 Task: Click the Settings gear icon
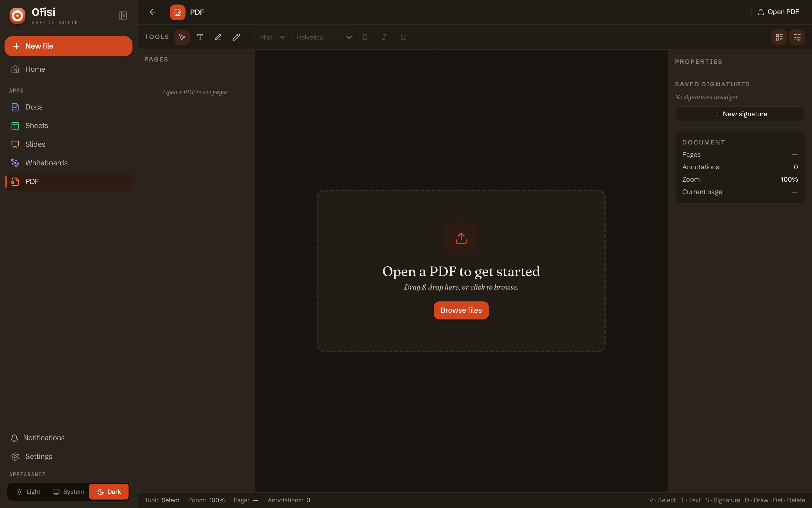click(15, 457)
